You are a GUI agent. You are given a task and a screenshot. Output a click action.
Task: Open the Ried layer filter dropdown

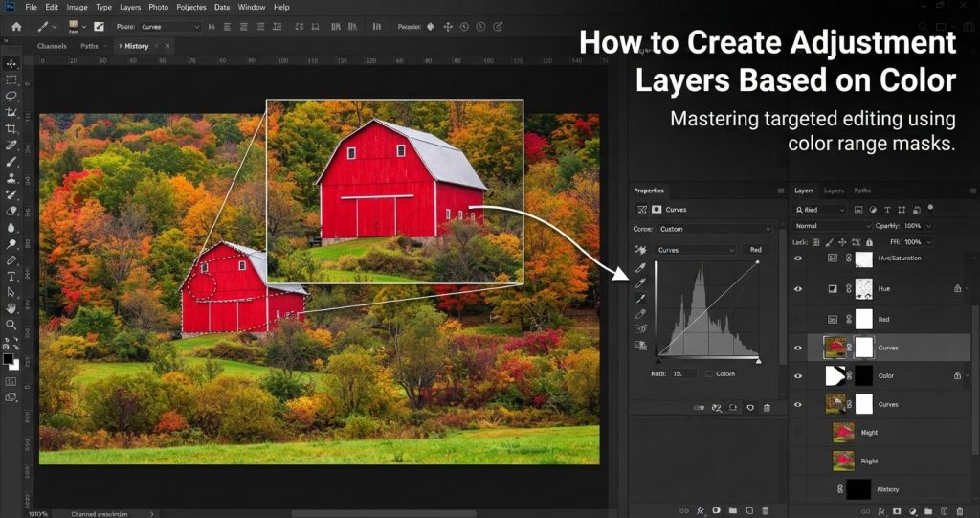tap(819, 210)
